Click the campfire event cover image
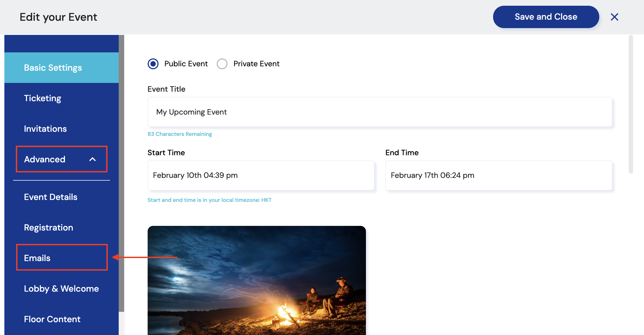The image size is (644, 335). 257,280
